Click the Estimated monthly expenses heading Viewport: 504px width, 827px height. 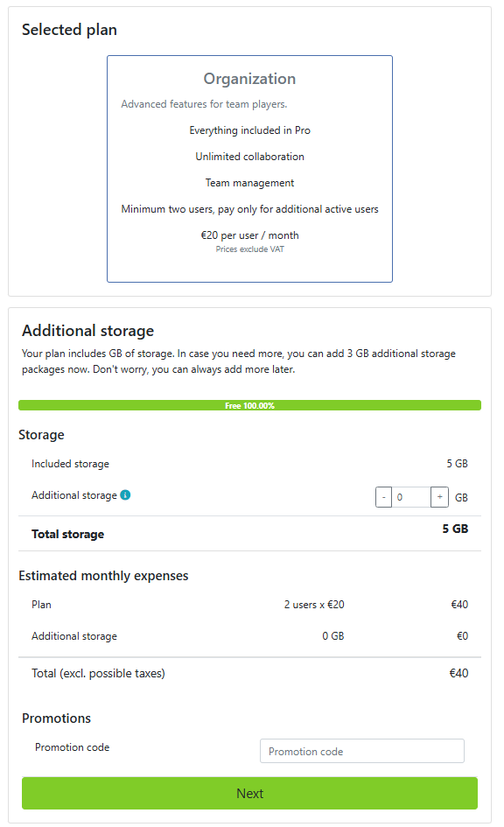[103, 576]
